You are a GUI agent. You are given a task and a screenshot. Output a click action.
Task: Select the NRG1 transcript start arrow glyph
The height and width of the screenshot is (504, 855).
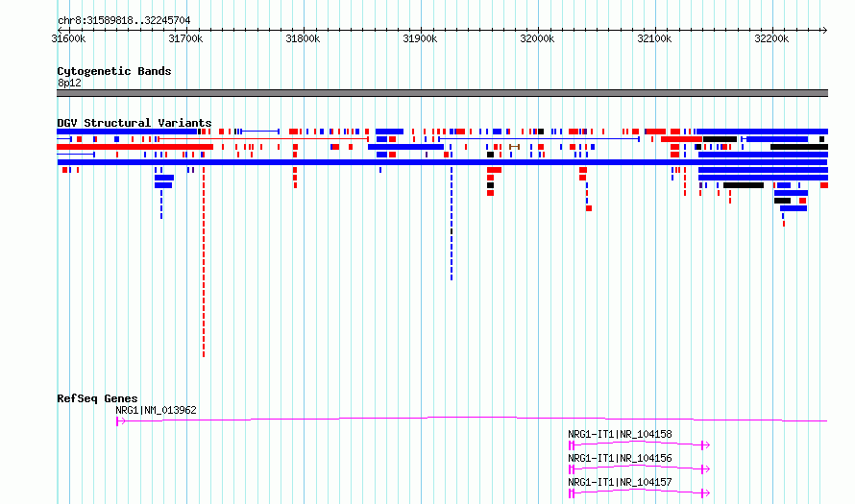pyautogui.click(x=120, y=420)
